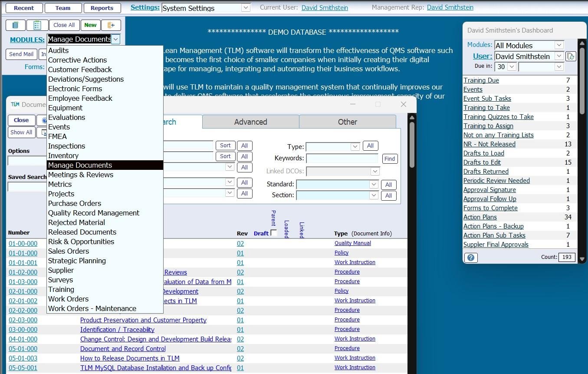Open the Due in 30 days dropdown
Screen dimensions: 588x374
click(x=512, y=67)
